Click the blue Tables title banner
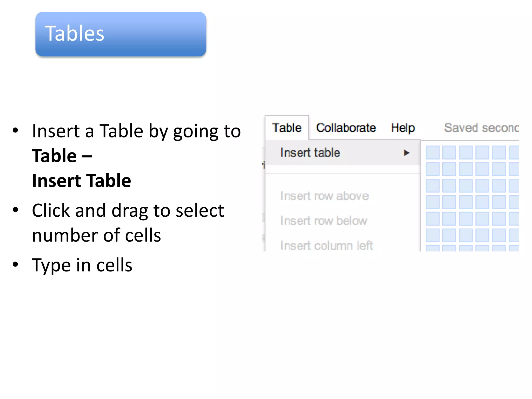 coord(121,34)
